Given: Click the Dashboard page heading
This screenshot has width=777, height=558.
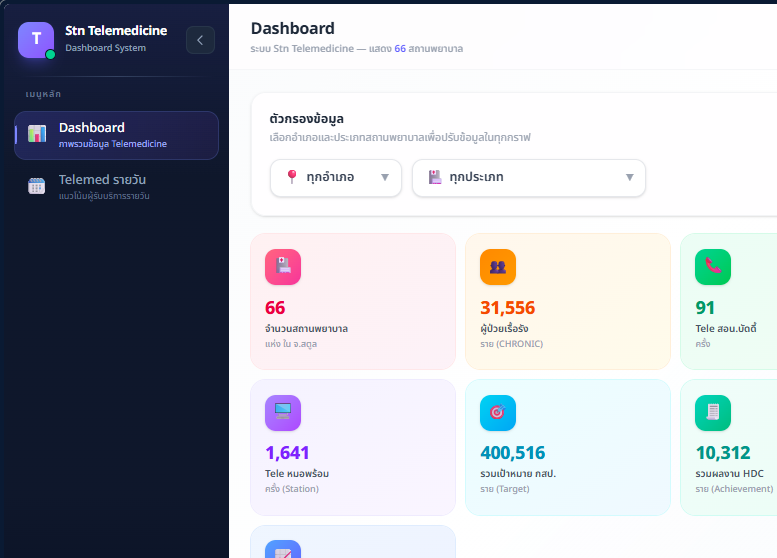Looking at the screenshot, I should [292, 29].
